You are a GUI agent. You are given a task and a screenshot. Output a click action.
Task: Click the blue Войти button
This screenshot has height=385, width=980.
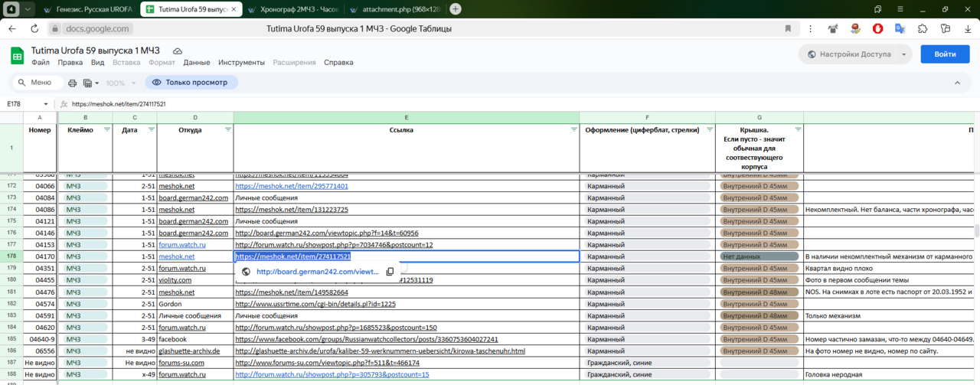click(x=945, y=55)
